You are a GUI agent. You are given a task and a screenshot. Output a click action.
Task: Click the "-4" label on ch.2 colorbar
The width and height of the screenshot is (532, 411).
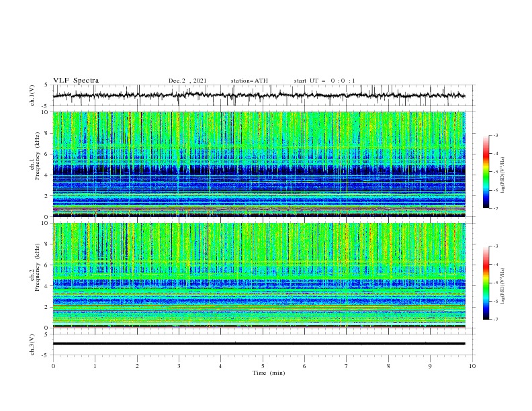tap(496, 265)
